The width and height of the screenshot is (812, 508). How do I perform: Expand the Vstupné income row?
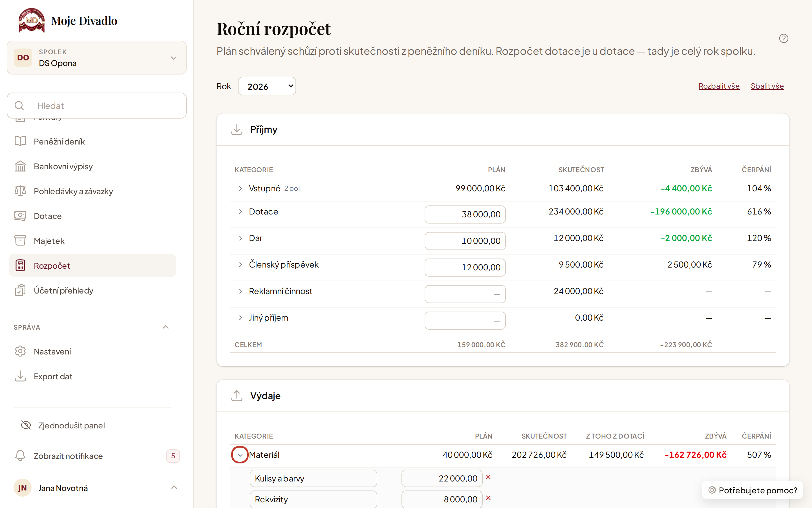240,189
